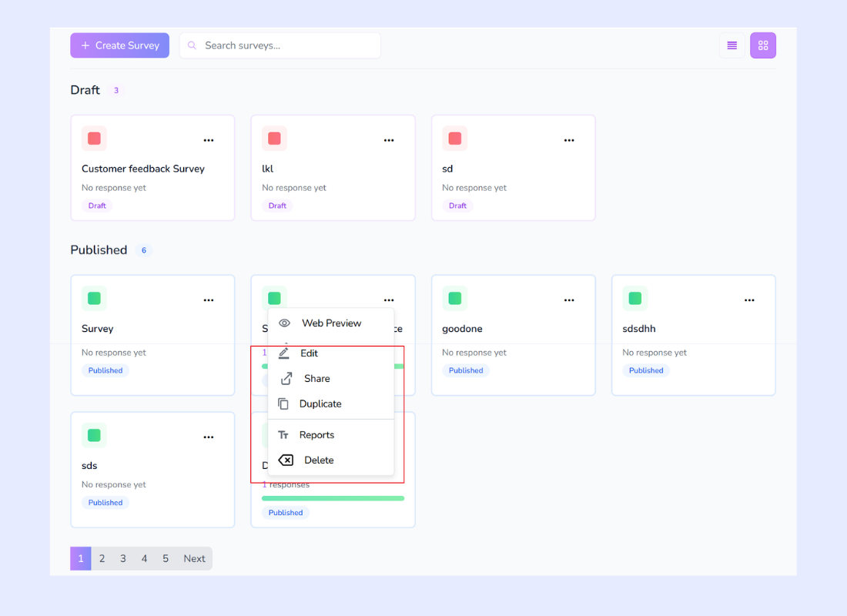Click Delete in the context menu
The image size is (847, 616).
[319, 460]
